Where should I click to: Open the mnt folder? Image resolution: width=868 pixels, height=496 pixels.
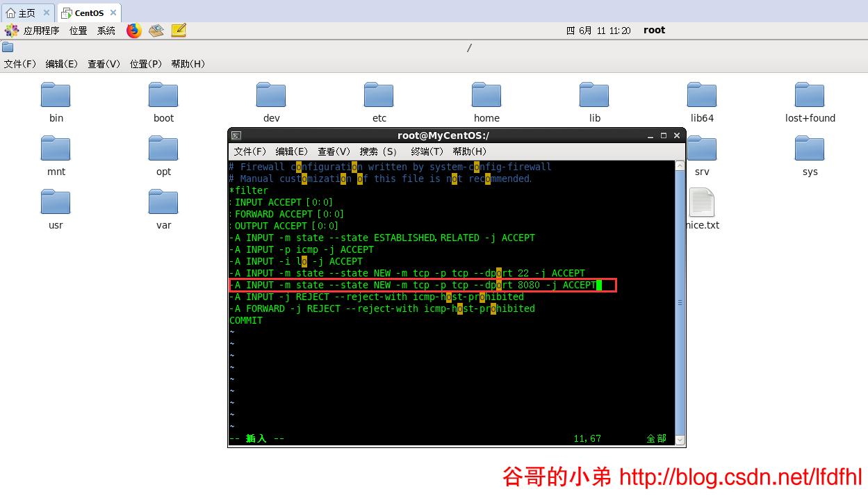(56, 149)
